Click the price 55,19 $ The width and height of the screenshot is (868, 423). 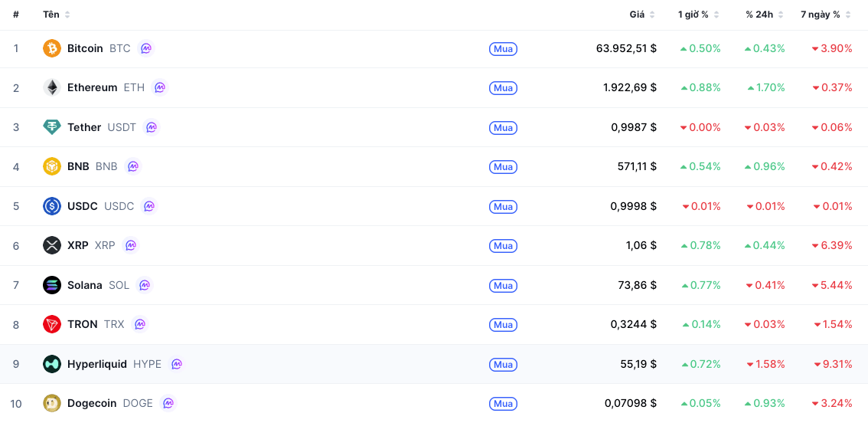click(639, 364)
